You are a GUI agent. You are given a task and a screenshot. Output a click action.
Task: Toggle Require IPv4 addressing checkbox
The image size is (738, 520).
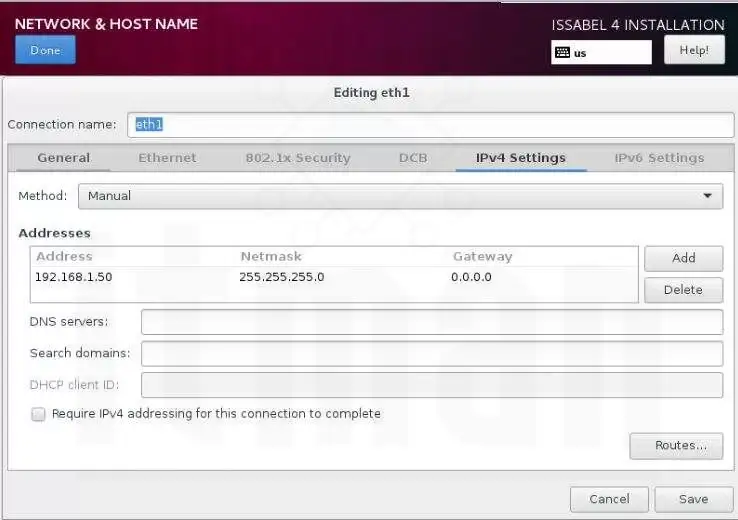click(x=39, y=414)
